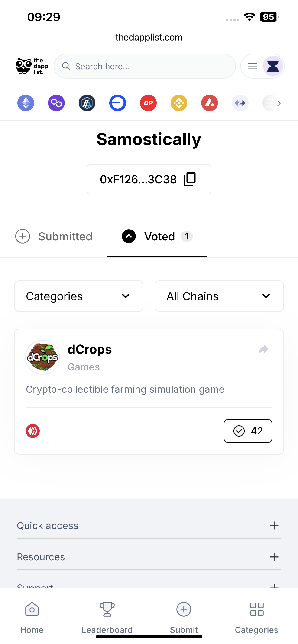Image resolution: width=298 pixels, height=644 pixels.
Task: Expand the Resources section
Action: 149,557
